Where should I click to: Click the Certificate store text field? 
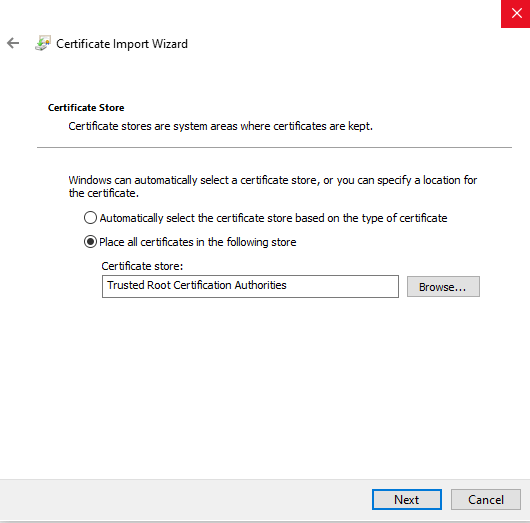coord(250,286)
